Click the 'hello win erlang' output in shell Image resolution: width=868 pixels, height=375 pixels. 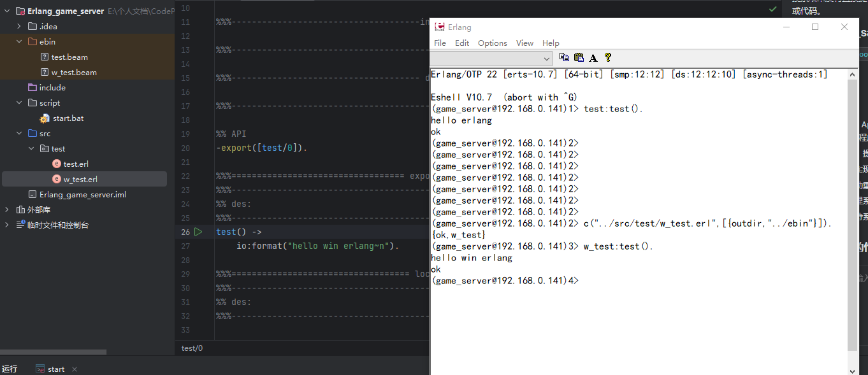pyautogui.click(x=472, y=258)
